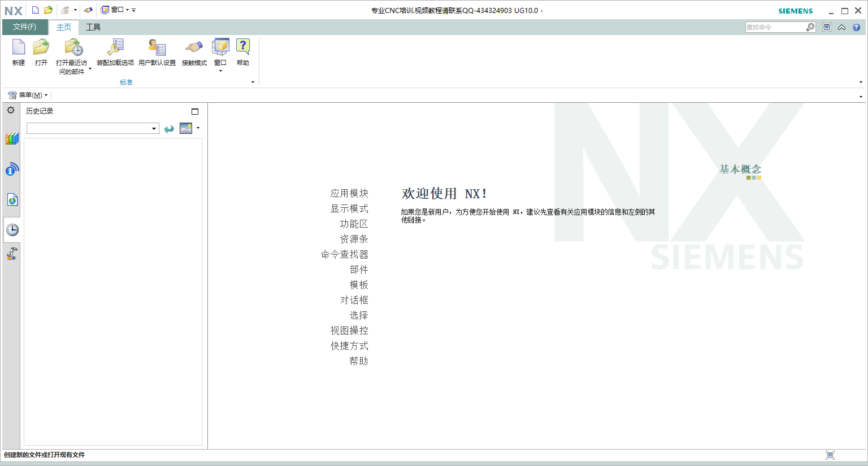868x466 pixels.
Task: Toggle the preview image button beside history dropdown
Action: [x=185, y=128]
